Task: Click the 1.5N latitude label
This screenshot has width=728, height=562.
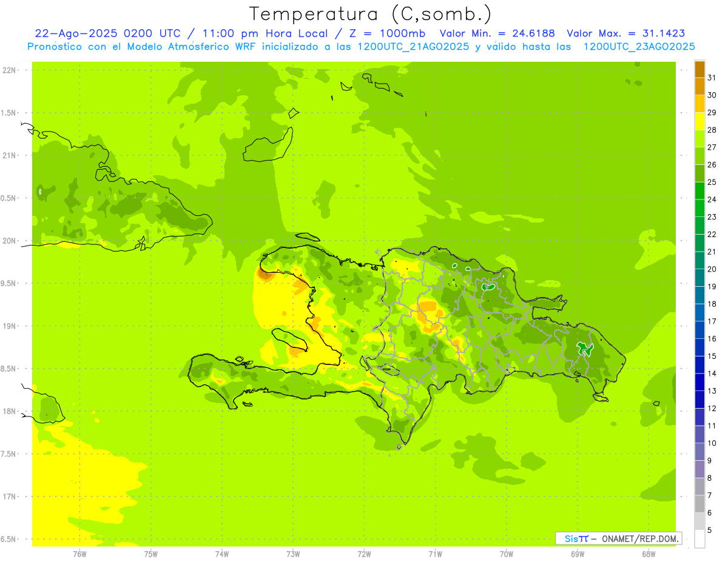Action: (9, 113)
